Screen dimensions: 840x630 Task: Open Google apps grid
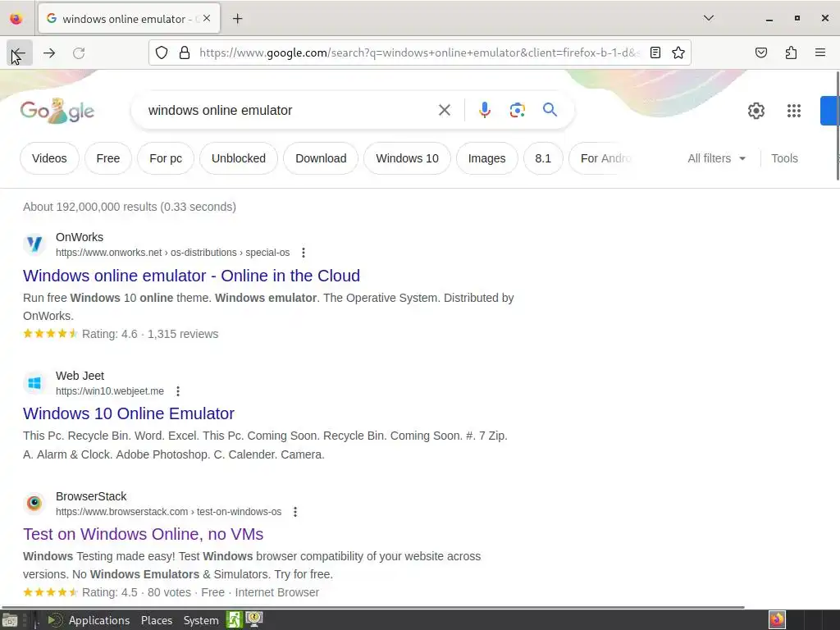click(x=794, y=111)
